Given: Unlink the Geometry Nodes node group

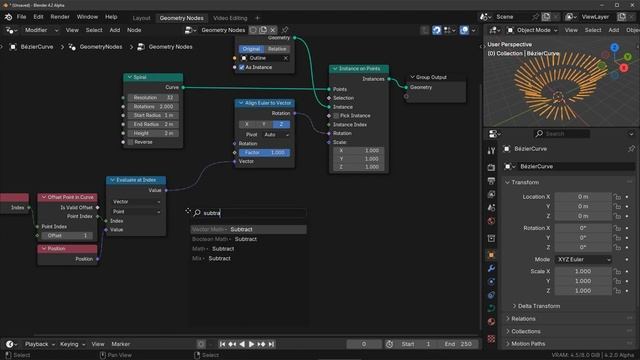Looking at the screenshot, I should point(273,30).
